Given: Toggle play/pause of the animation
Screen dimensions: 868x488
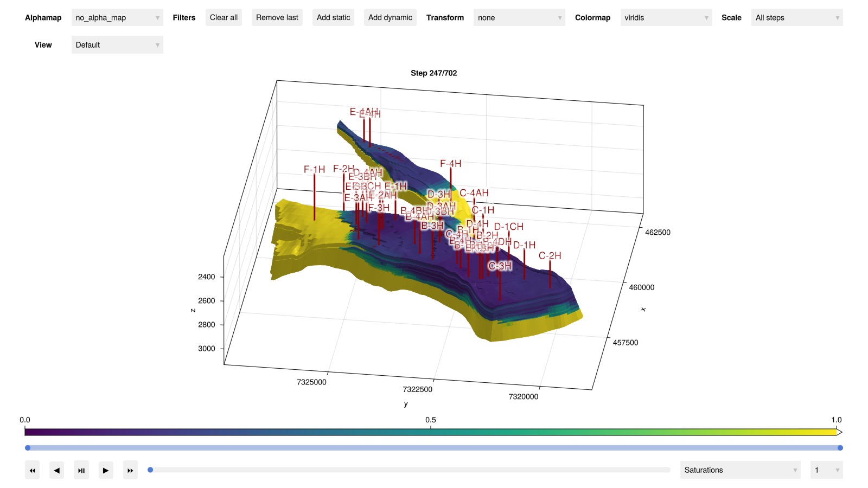Looking at the screenshot, I should point(81,470).
